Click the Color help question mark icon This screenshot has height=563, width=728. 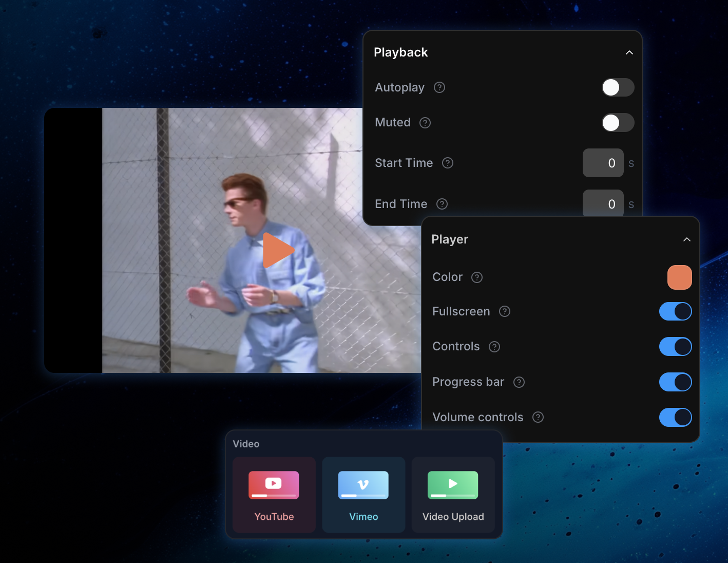point(477,277)
